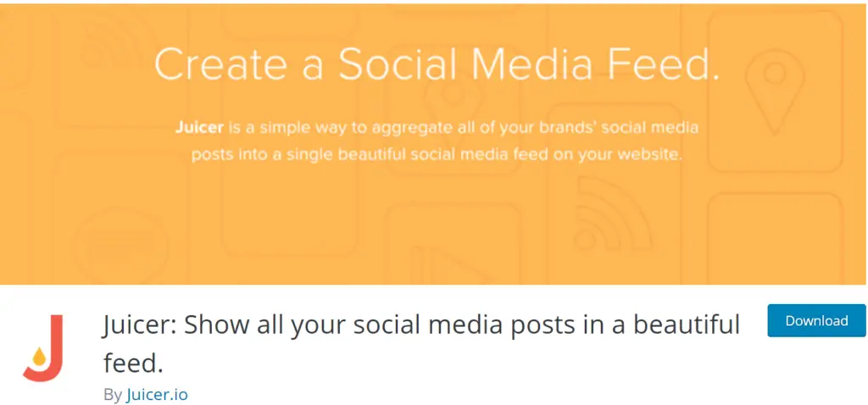Click the word "feed." ending the plugin title

click(x=131, y=363)
